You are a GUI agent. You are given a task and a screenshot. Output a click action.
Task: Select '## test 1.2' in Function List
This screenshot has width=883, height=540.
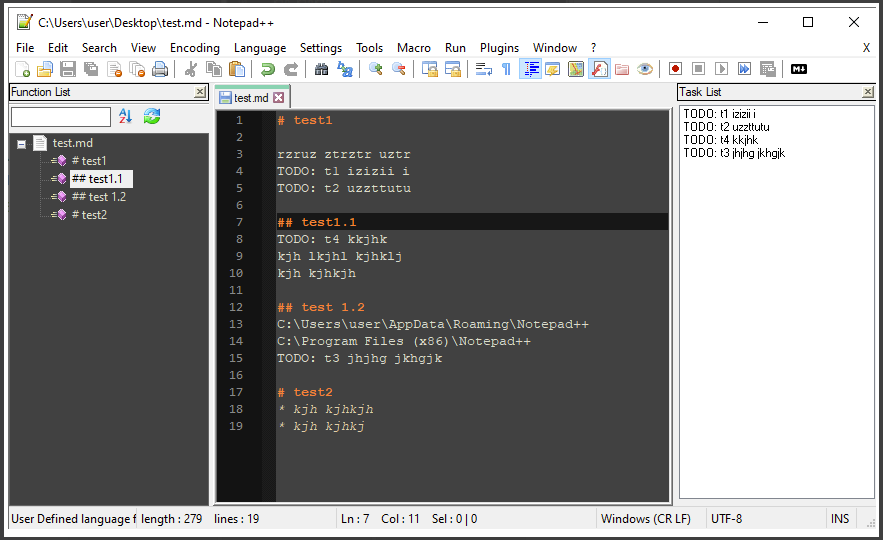[x=99, y=197]
